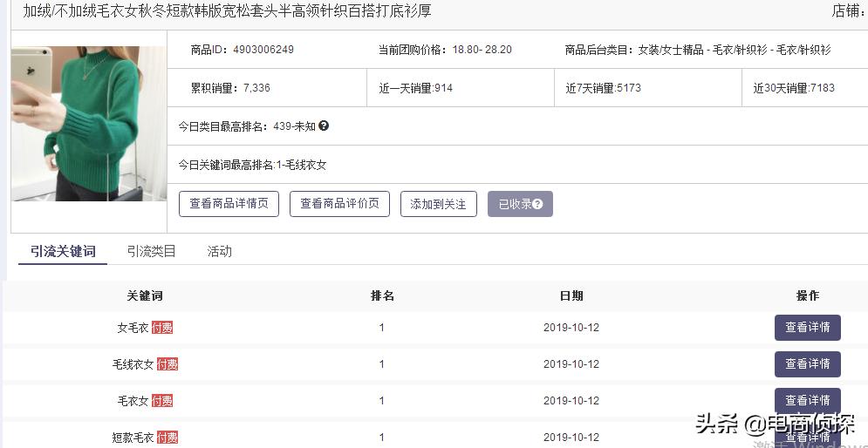Click the green sweater product thumbnail

click(88, 124)
